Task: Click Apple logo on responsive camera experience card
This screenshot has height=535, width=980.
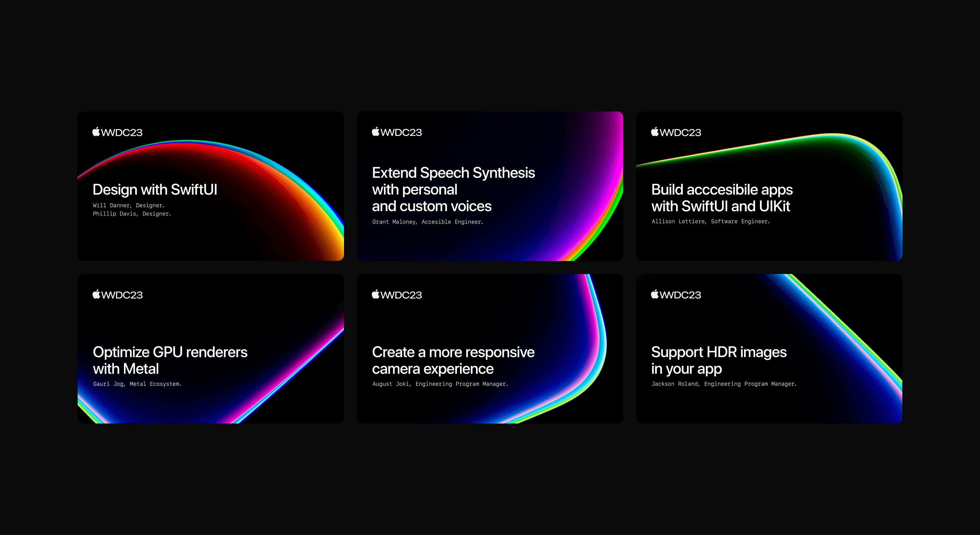Action: click(x=375, y=294)
